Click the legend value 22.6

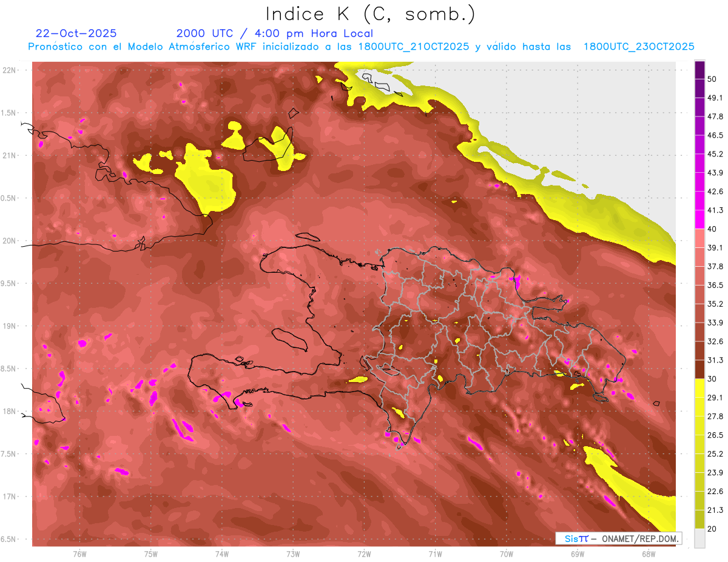click(x=715, y=491)
